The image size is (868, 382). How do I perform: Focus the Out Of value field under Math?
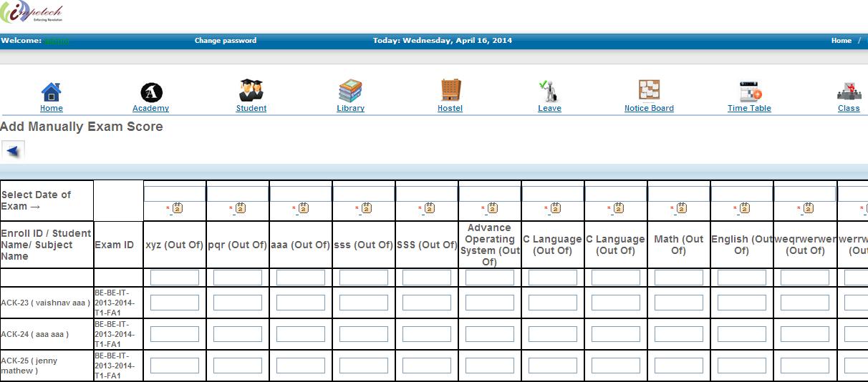pos(679,278)
